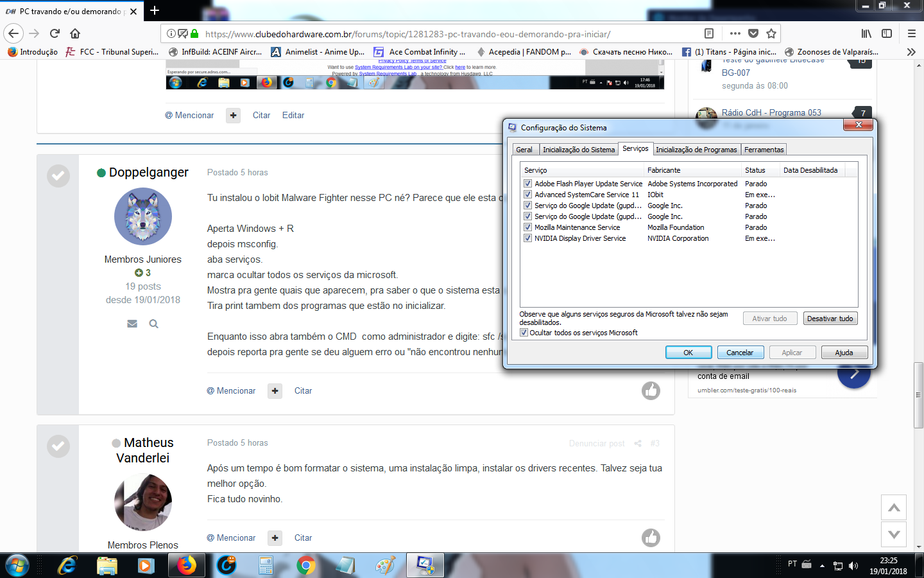Viewport: 924px width, 578px height.
Task: Open Paint from the taskbar
Action: point(385,565)
